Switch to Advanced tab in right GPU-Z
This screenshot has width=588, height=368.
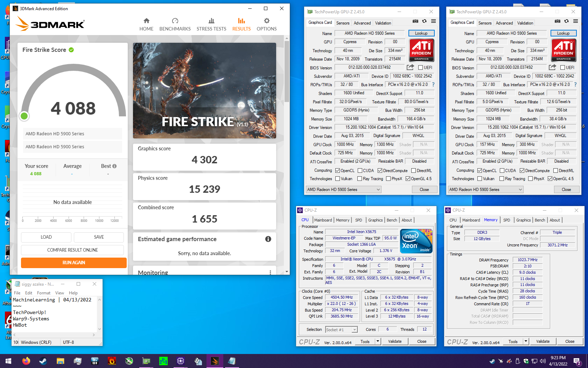tap(504, 23)
